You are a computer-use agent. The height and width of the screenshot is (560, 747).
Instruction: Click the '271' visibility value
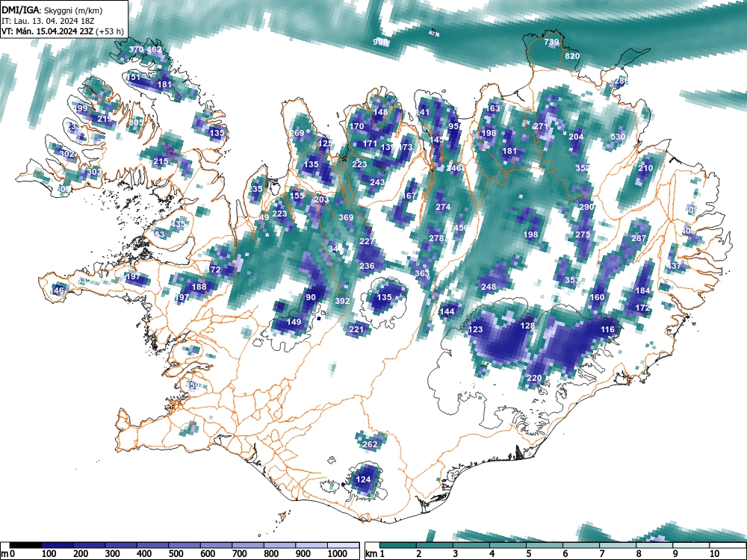pyautogui.click(x=541, y=126)
